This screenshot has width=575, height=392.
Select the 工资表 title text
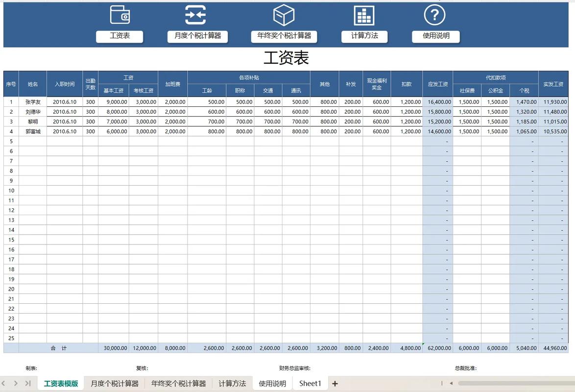(x=286, y=58)
